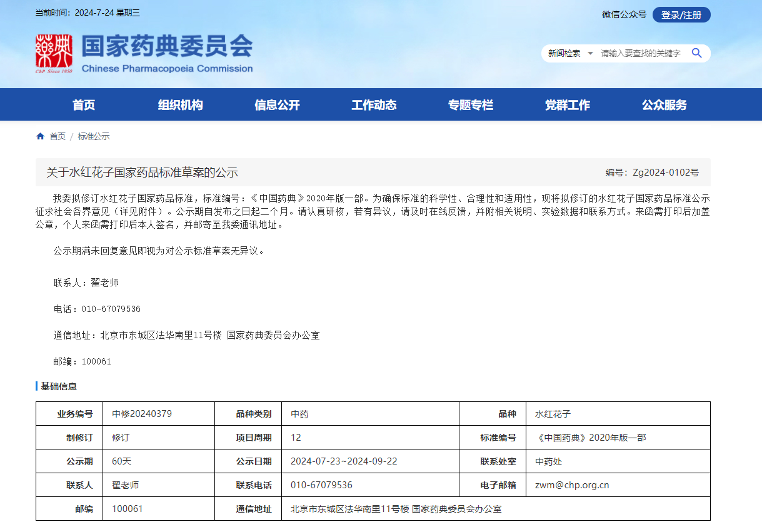This screenshot has height=532, width=762.
Task: Click 标准公示 breadcrumb link
Action: (x=94, y=136)
